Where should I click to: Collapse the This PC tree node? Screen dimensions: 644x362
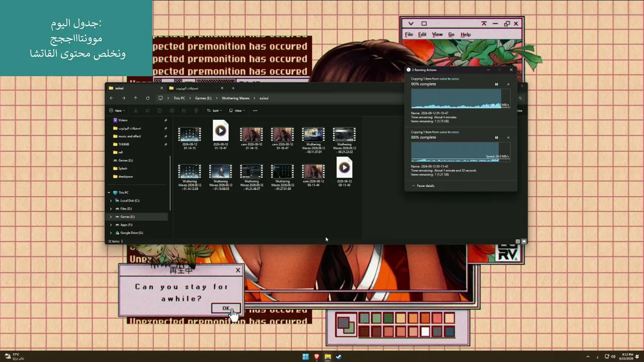point(109,193)
